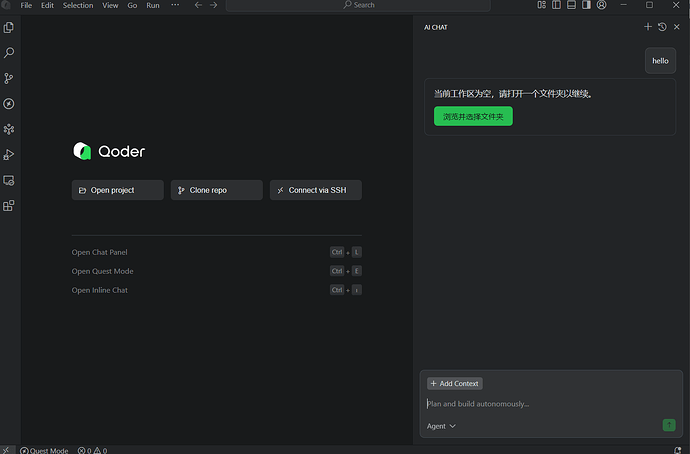
Task: Open Source Control view in activity bar
Action: [x=9, y=78]
